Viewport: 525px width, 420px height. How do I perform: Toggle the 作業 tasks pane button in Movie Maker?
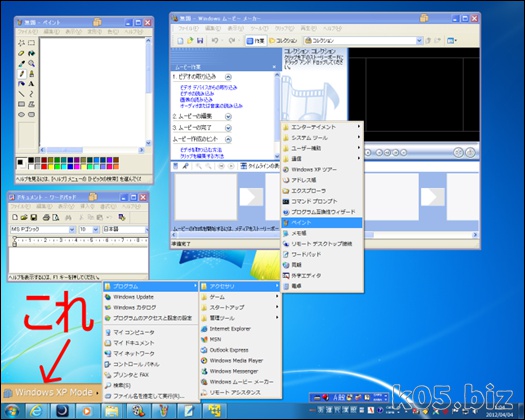pos(256,41)
